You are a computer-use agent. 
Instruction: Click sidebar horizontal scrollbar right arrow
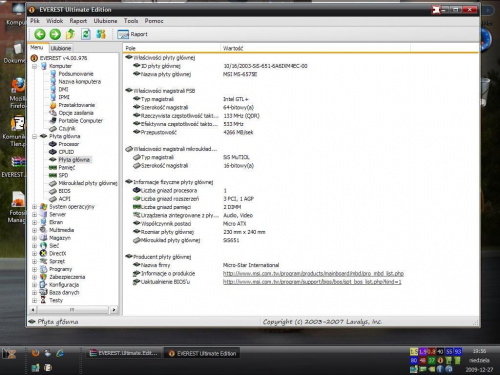(x=114, y=310)
